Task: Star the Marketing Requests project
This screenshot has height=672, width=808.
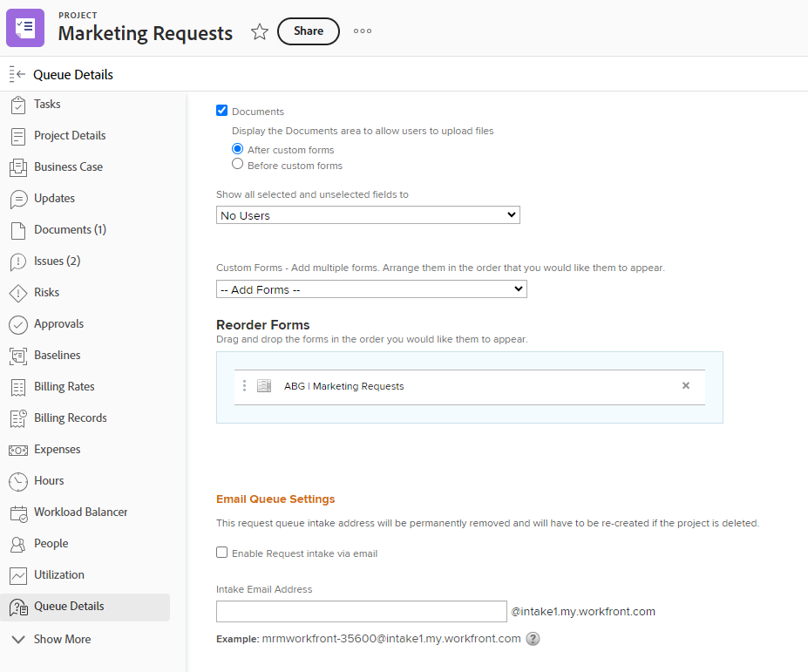Action: pyautogui.click(x=259, y=31)
